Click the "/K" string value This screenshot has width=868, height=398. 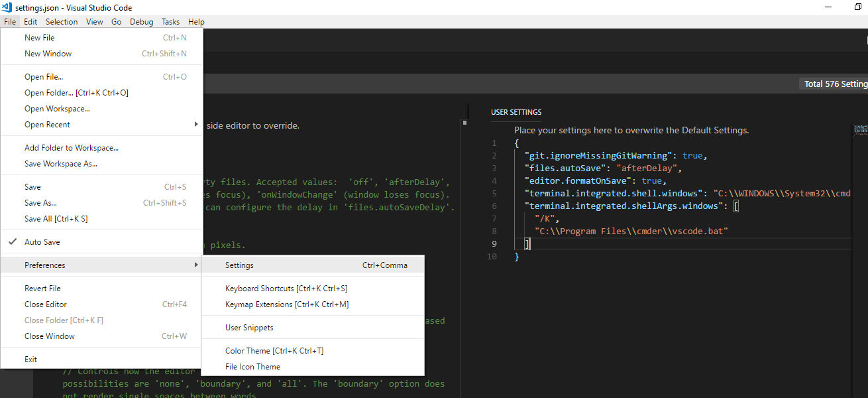(545, 219)
